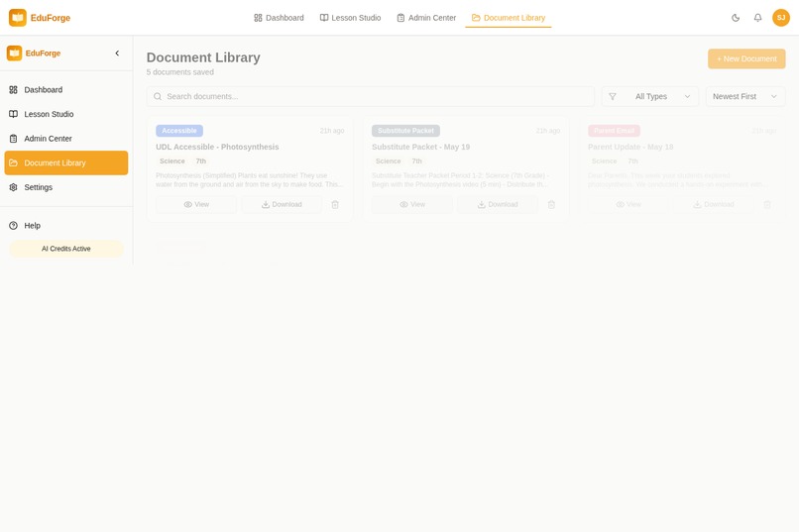Download the Substitute Packet - May 19 document
The image size is (799, 532).
[498, 204]
